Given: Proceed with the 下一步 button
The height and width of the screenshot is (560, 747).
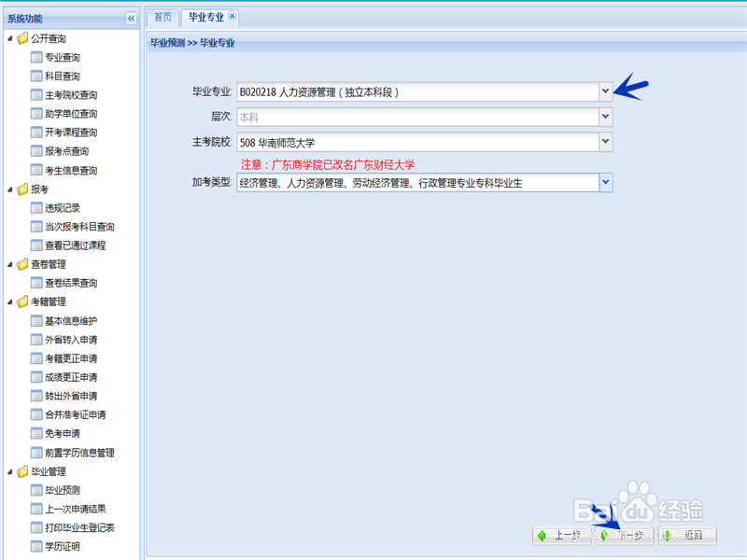Looking at the screenshot, I should (x=624, y=536).
